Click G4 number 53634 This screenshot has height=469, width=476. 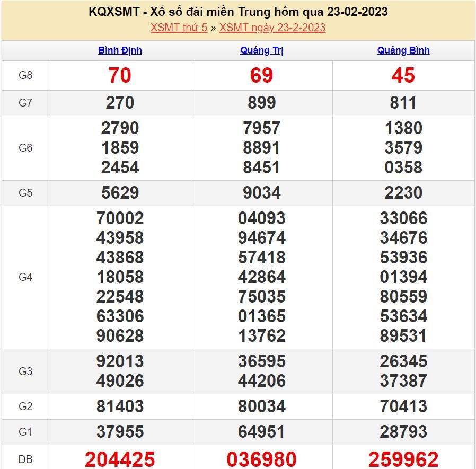[403, 316]
